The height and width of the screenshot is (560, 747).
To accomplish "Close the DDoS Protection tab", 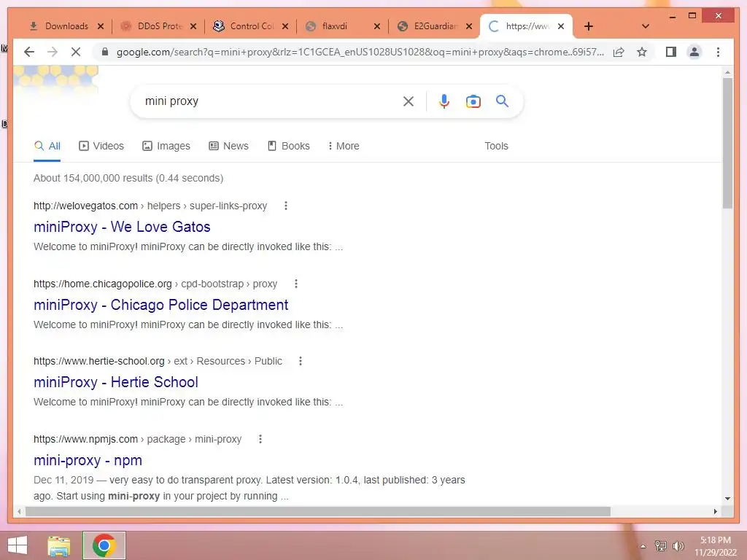I will (x=193, y=26).
